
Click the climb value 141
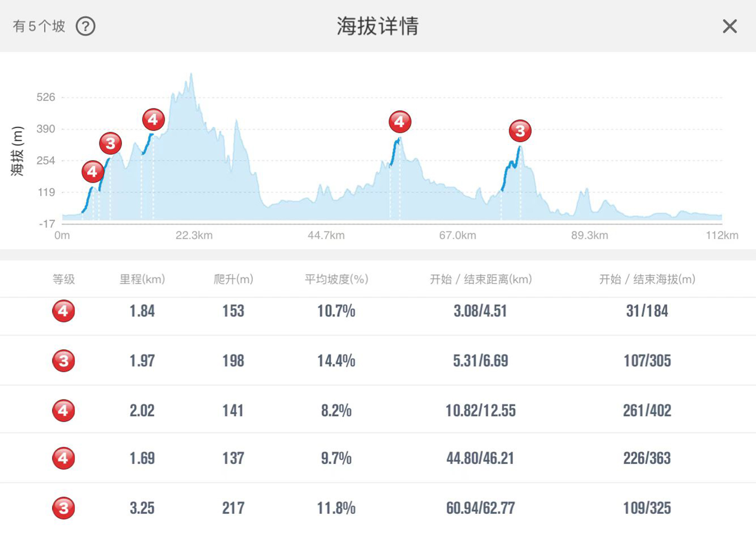coord(233,411)
